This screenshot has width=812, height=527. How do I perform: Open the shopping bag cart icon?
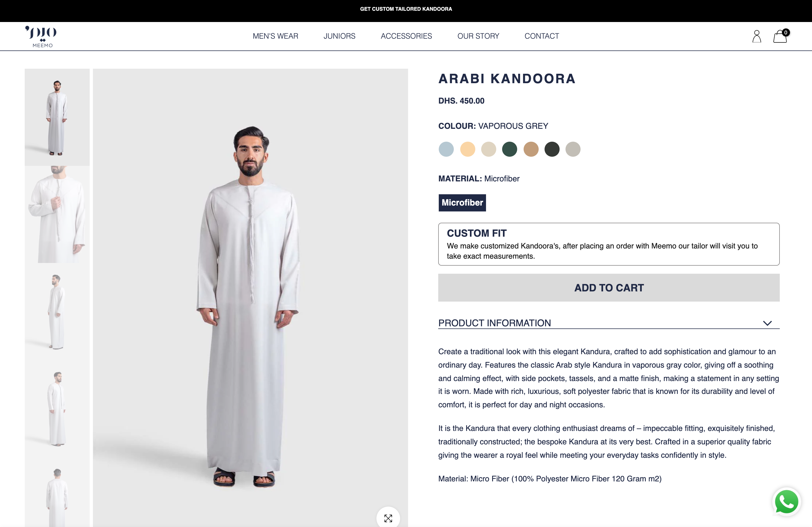point(780,36)
